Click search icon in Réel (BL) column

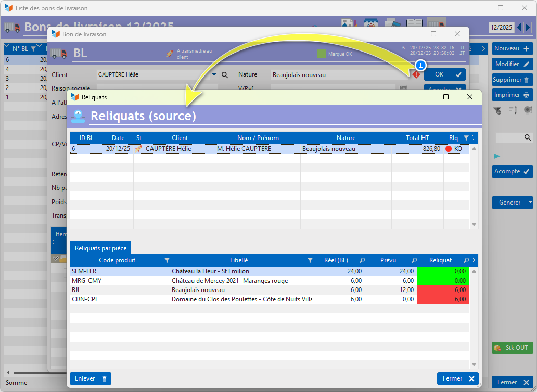(362, 260)
